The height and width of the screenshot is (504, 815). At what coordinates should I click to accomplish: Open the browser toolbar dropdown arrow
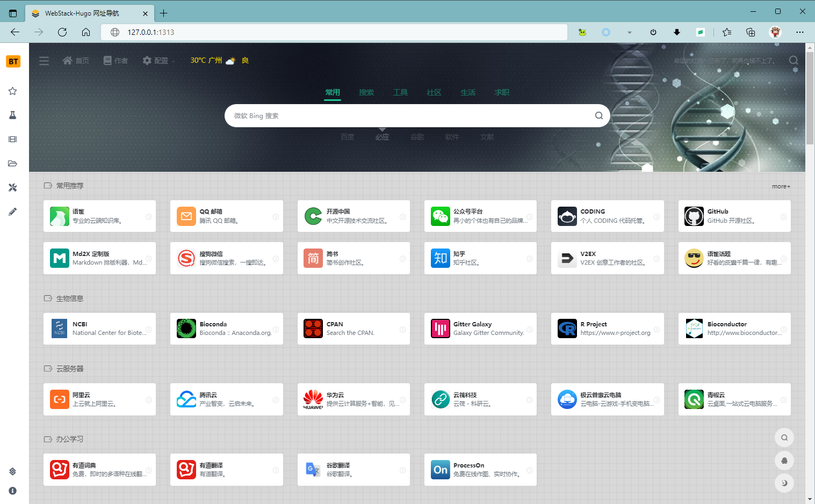pyautogui.click(x=629, y=32)
